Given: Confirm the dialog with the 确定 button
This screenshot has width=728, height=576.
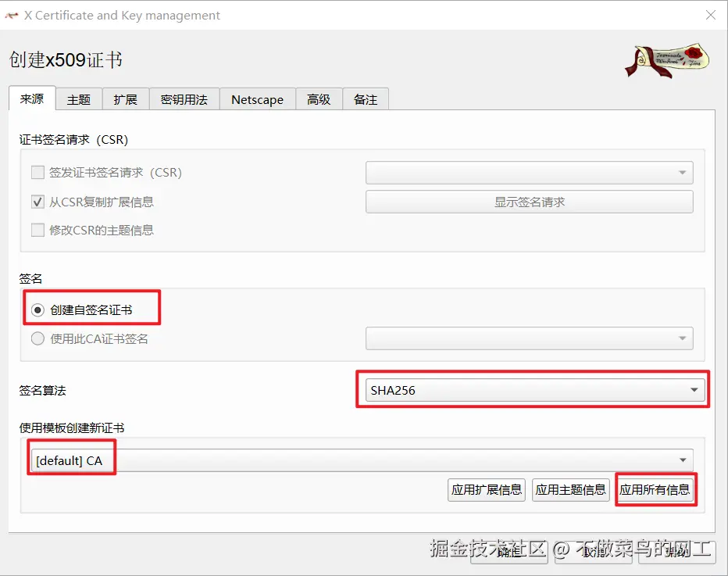Looking at the screenshot, I should click(x=510, y=552).
